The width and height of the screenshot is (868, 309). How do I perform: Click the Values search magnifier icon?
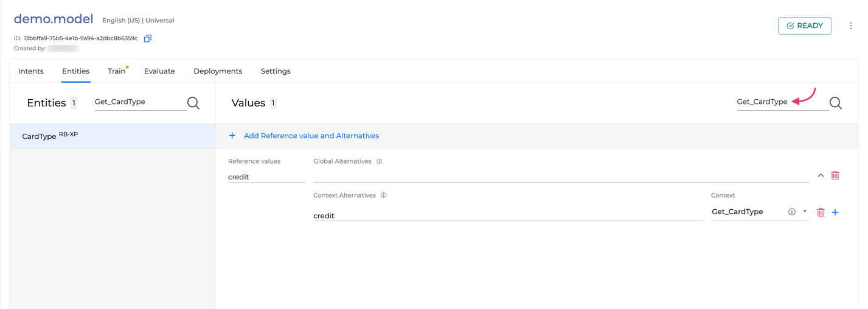pyautogui.click(x=836, y=103)
